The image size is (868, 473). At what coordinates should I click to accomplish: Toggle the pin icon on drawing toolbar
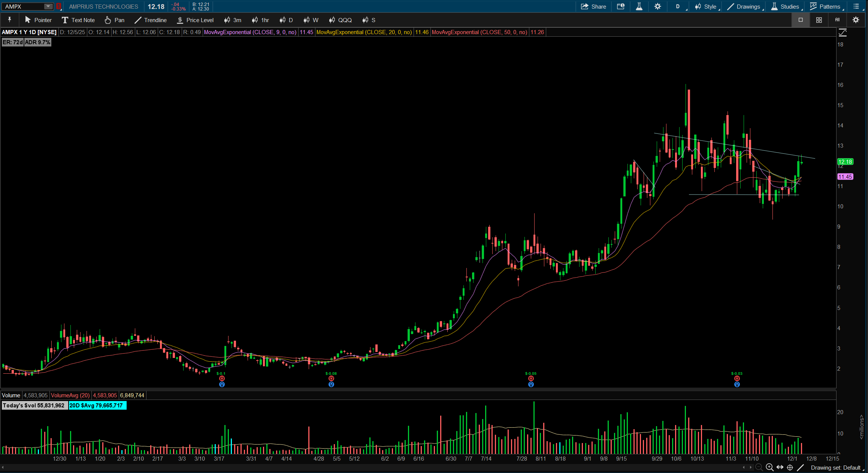pos(10,20)
